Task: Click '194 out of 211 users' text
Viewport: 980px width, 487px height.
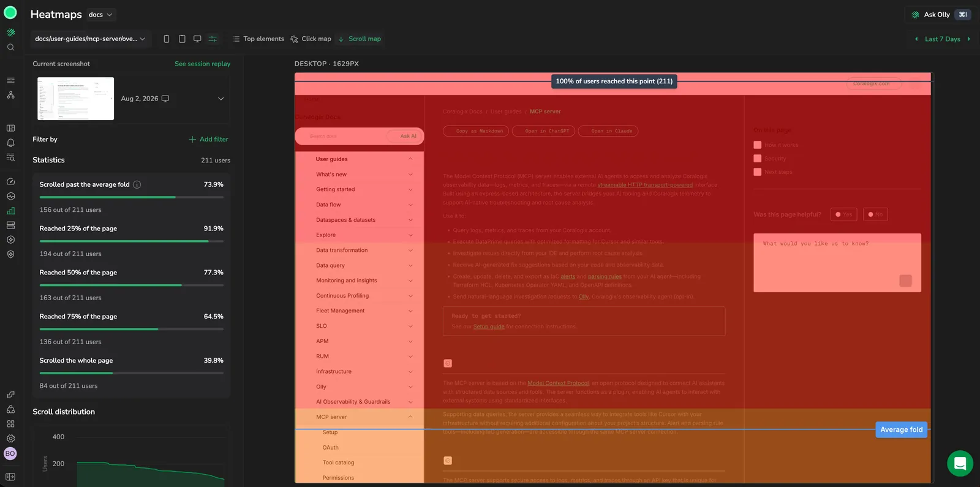Action: pyautogui.click(x=70, y=254)
